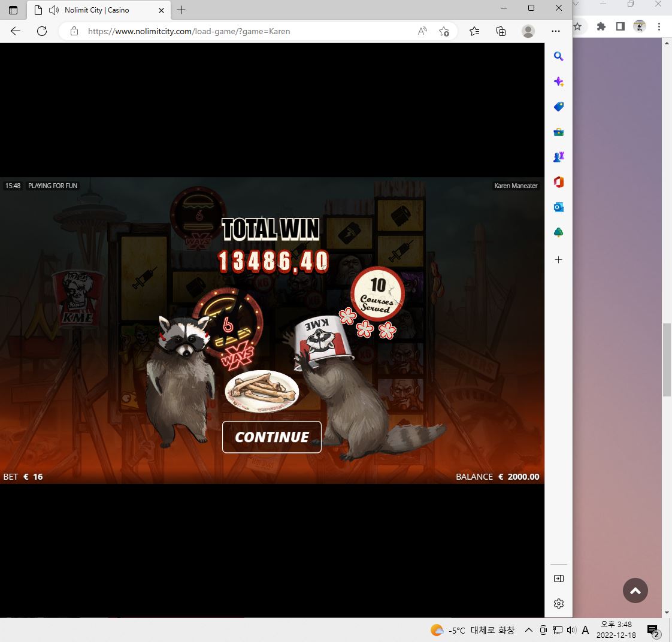Open Extensions puzzle icon in background Chrome window
Screen dimensions: 672x642
click(601, 26)
